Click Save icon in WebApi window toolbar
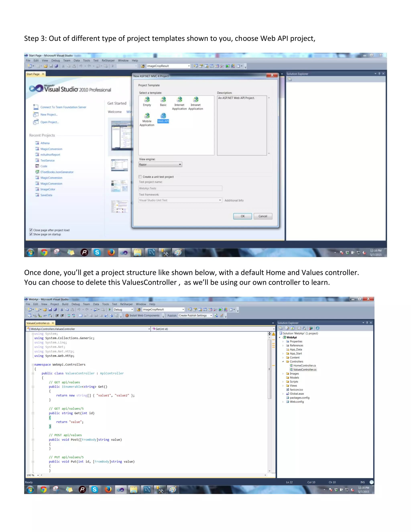411x532 pixels. click(50, 310)
